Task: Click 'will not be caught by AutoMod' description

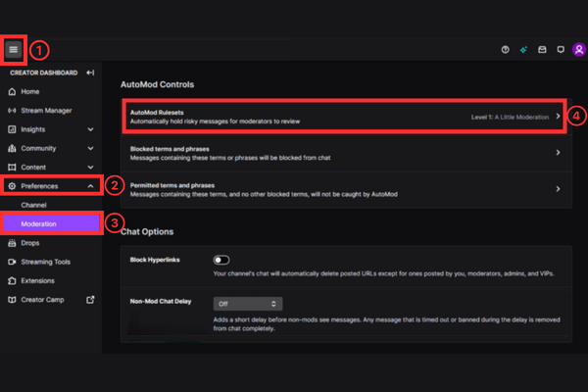Action: [x=264, y=194]
